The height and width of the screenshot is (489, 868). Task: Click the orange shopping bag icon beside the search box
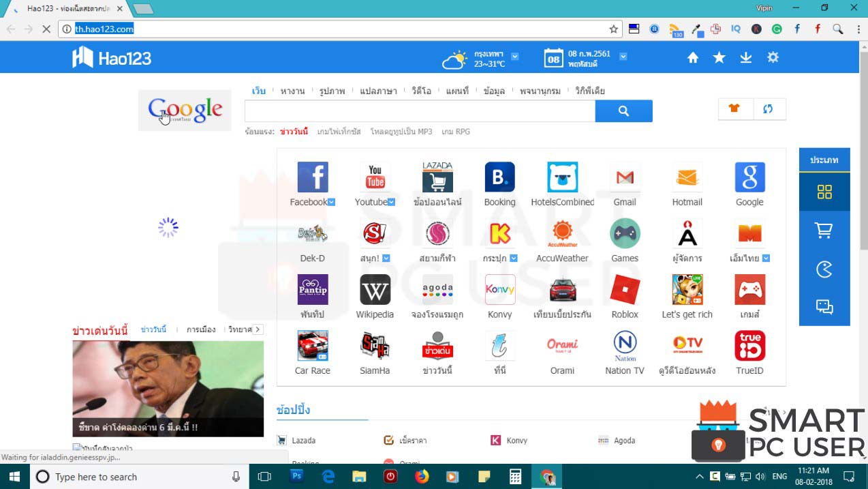tap(735, 108)
